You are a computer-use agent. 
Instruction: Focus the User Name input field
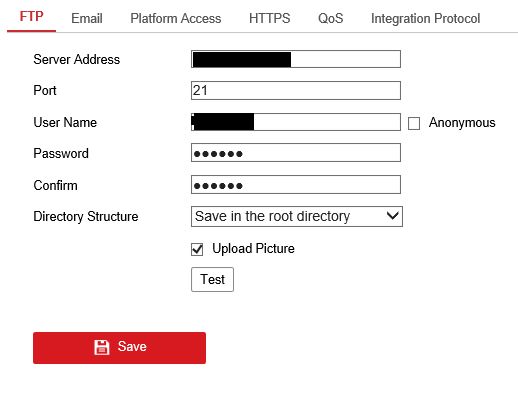tap(296, 122)
